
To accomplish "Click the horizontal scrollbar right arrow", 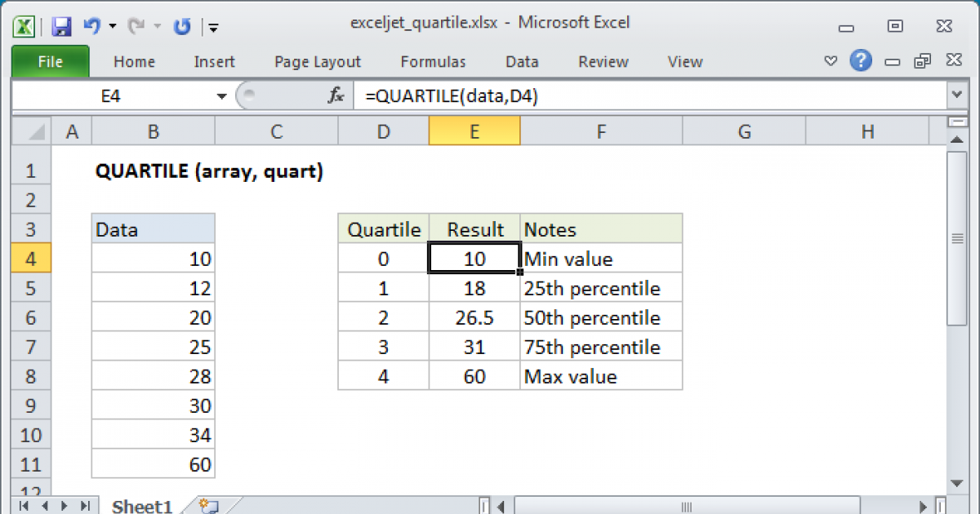I will tap(924, 506).
